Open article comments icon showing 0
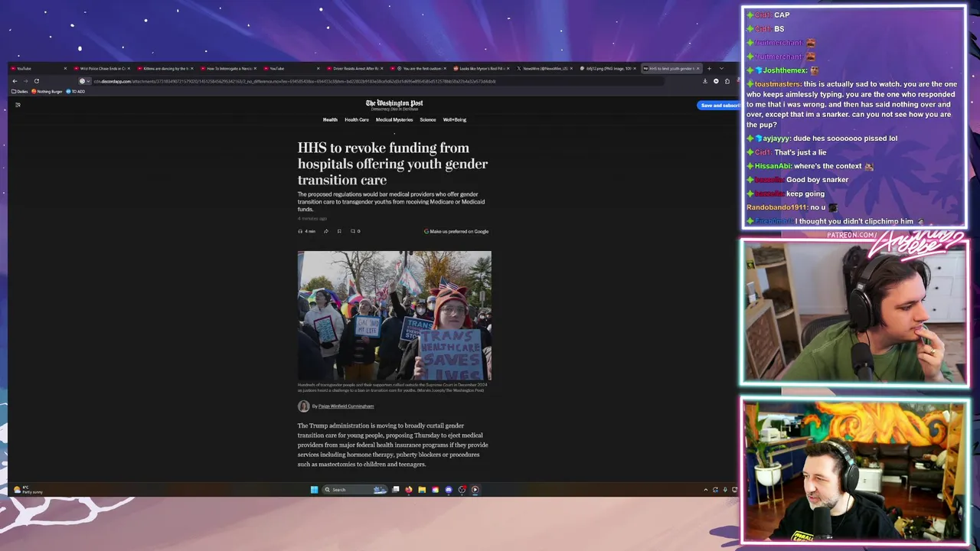The height and width of the screenshot is (551, 980). tap(355, 231)
